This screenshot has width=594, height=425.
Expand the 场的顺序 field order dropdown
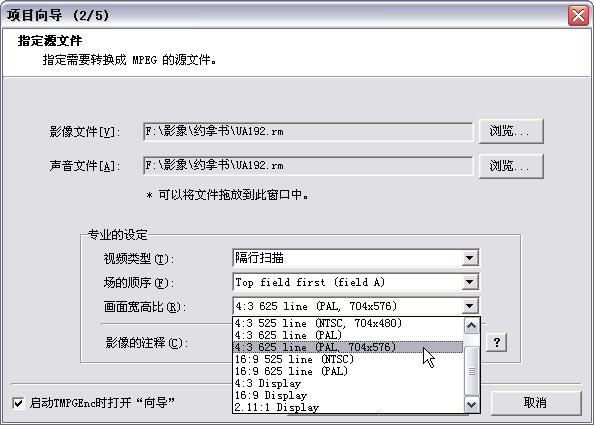click(x=469, y=282)
